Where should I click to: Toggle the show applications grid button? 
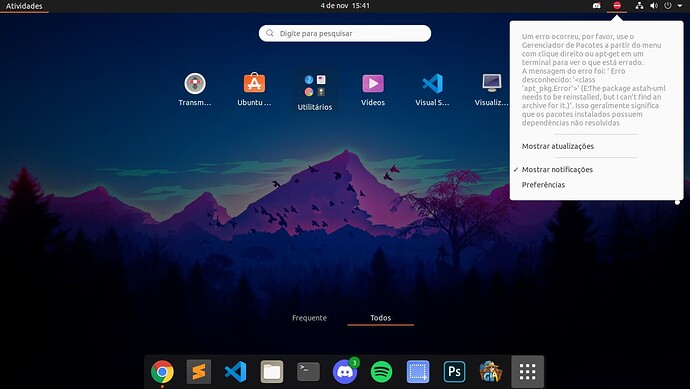pos(528,372)
